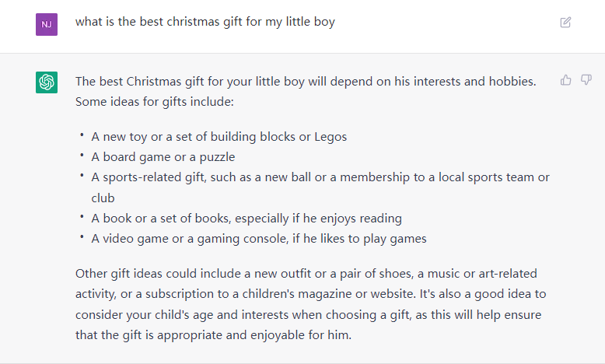Click the user's Christmas gift question text
Viewport: 605px width, 364px height.
click(x=205, y=22)
